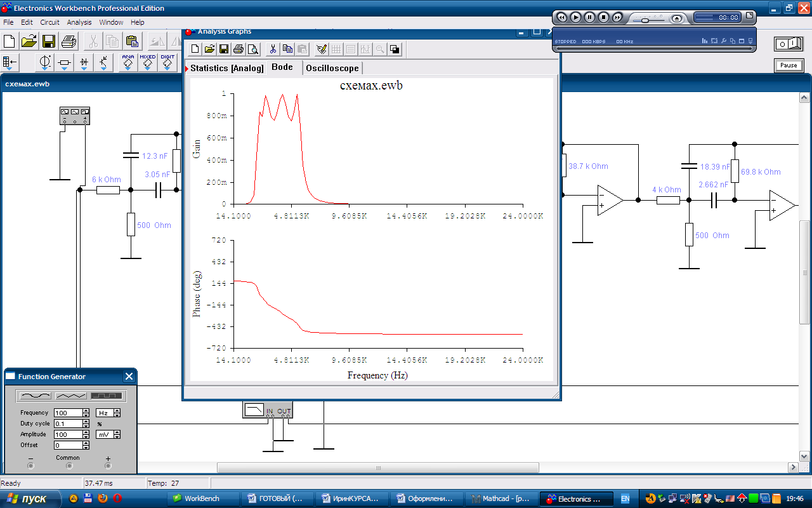This screenshot has width=812, height=508.
Task: Open the Circuit menu
Action: tap(49, 22)
